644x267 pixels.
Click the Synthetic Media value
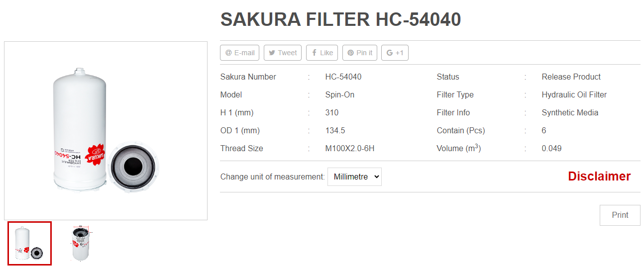tap(570, 113)
